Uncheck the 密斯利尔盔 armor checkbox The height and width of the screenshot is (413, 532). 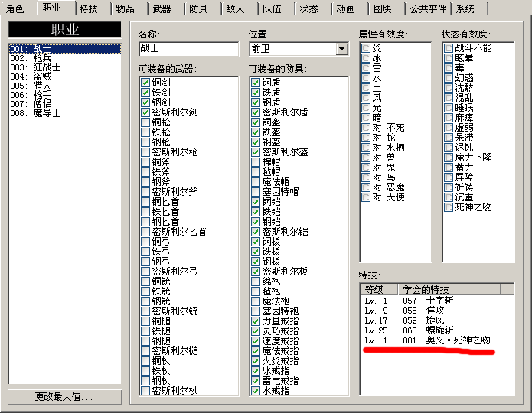[256, 152]
